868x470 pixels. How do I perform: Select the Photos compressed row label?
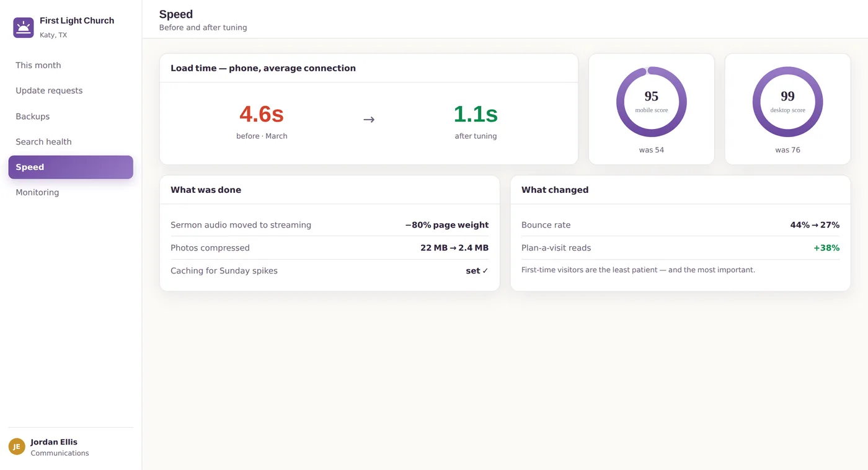coord(210,248)
